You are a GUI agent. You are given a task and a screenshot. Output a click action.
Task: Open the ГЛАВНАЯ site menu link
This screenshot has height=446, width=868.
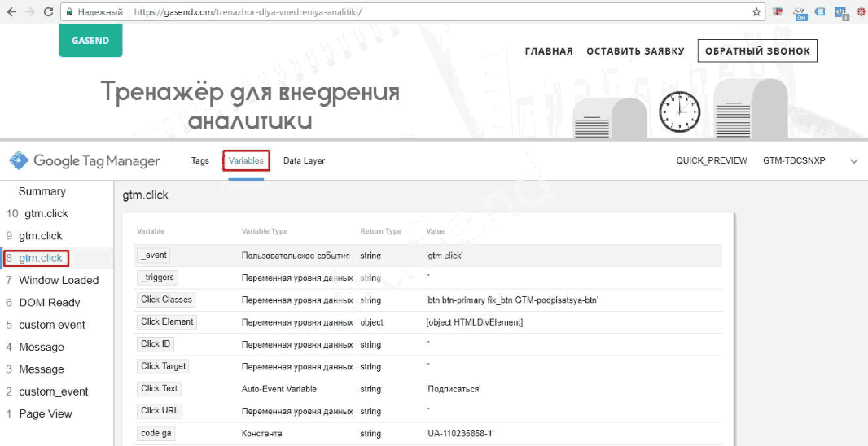pos(549,51)
